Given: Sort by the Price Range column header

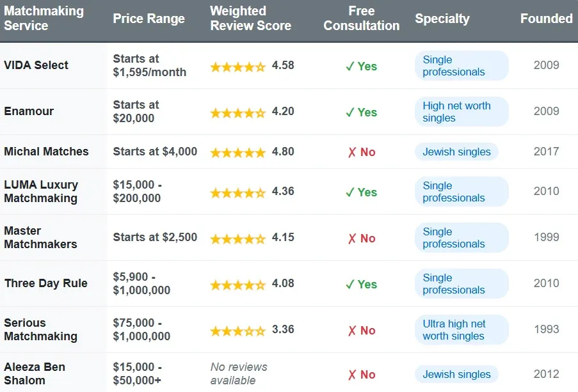Looking at the screenshot, I should [x=149, y=19].
